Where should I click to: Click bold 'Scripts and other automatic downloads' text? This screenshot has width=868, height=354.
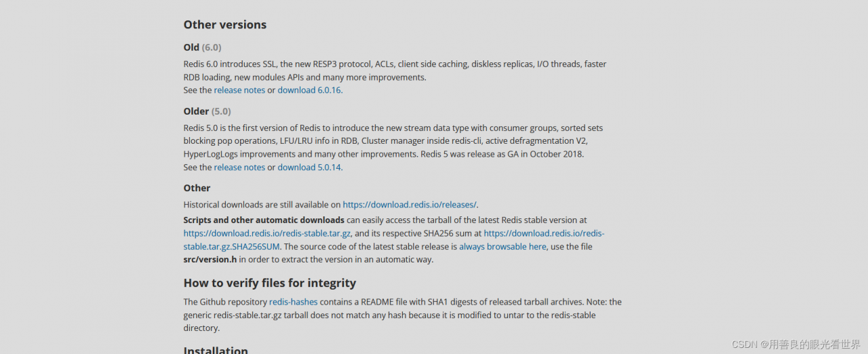[x=264, y=220]
